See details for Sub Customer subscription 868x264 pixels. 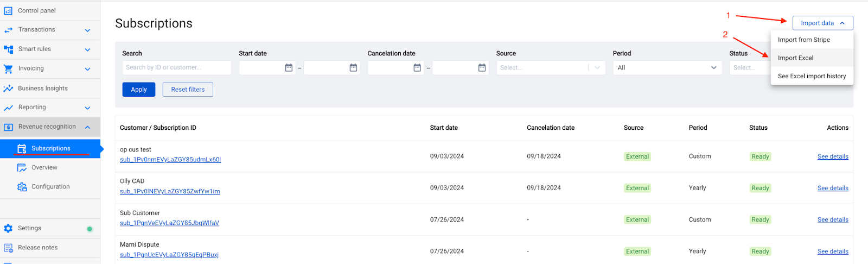(x=833, y=219)
